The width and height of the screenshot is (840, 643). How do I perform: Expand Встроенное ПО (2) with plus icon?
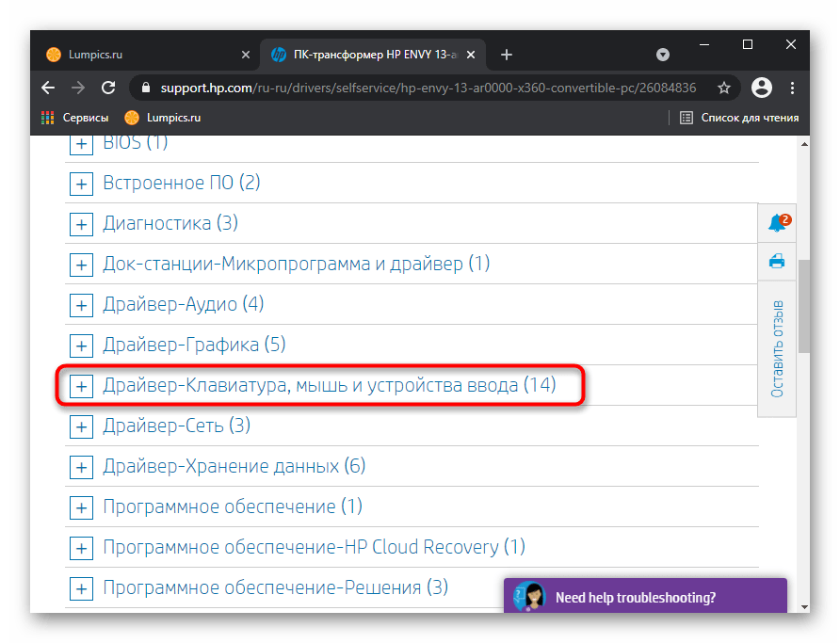point(81,185)
